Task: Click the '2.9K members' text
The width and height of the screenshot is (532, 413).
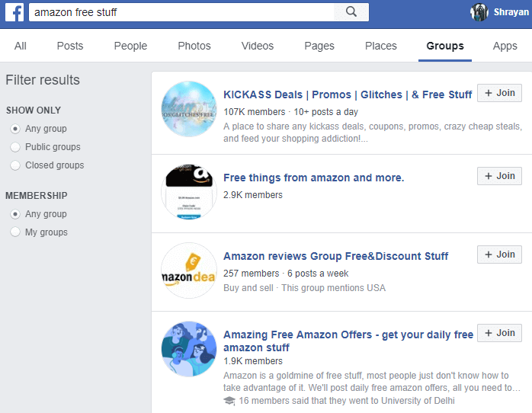Action: pos(253,195)
